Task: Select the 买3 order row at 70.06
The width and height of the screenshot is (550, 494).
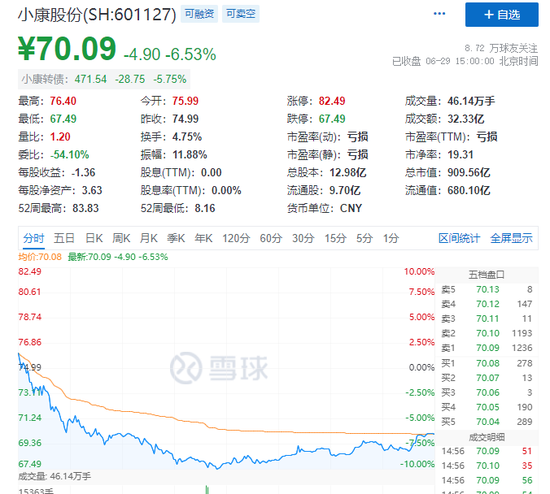Action: click(x=487, y=393)
